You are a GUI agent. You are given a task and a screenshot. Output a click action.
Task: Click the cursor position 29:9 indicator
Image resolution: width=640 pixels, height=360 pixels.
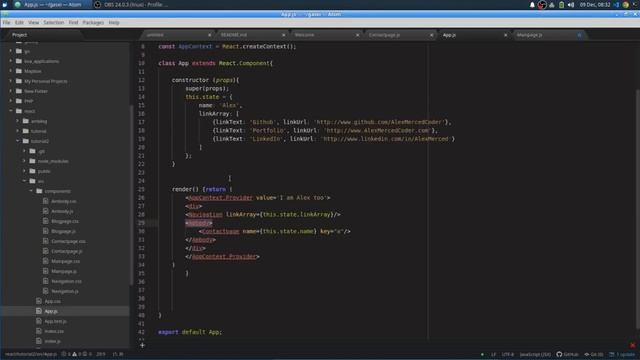point(101,354)
